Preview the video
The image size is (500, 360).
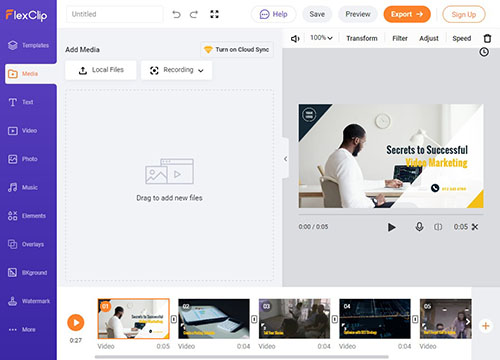tap(358, 14)
